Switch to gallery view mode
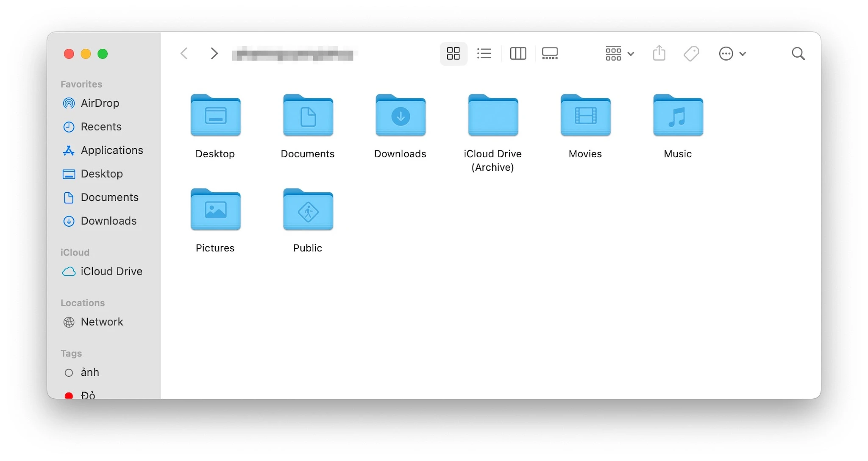This screenshot has height=461, width=868. pos(550,54)
